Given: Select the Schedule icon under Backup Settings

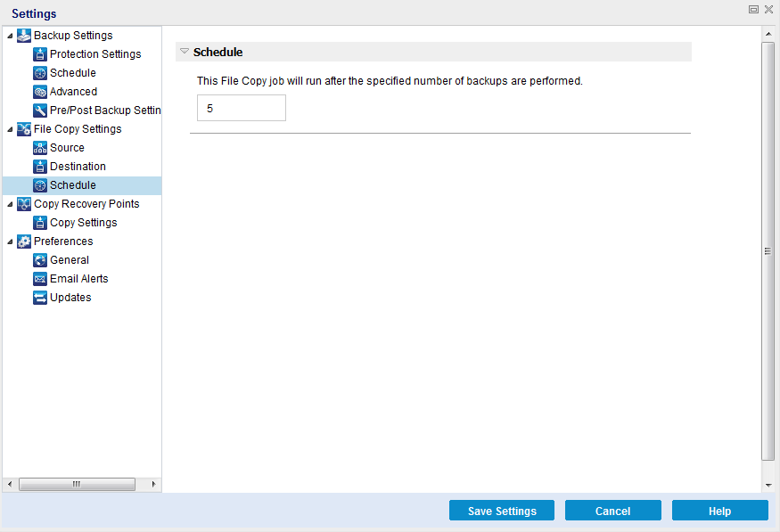Looking at the screenshot, I should [x=39, y=72].
